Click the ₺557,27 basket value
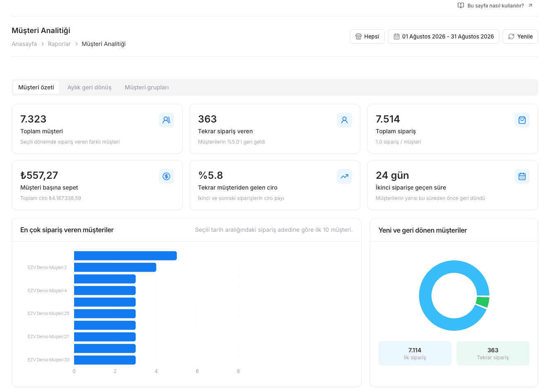 click(39, 176)
